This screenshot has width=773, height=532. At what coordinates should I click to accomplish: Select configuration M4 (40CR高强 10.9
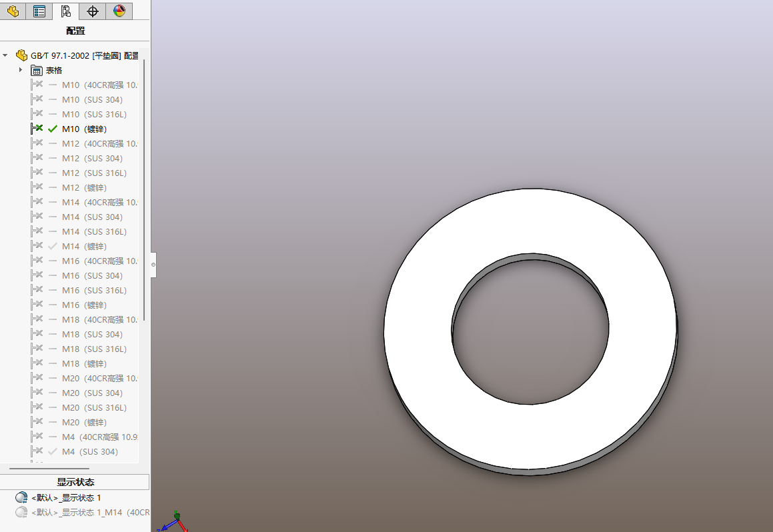pyautogui.click(x=100, y=437)
